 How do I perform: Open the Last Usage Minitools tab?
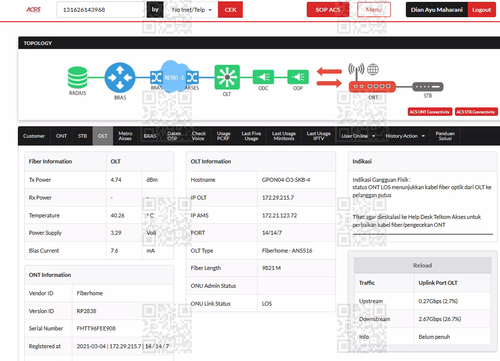coord(284,136)
